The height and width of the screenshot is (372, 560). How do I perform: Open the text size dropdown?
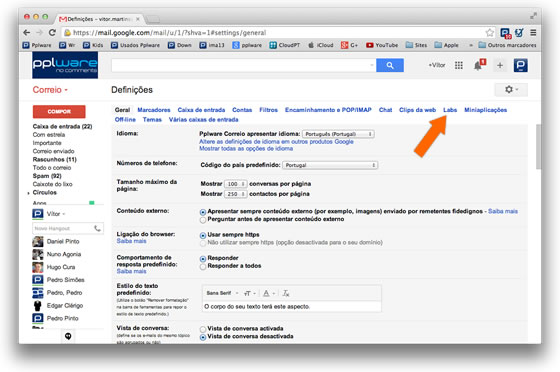coord(250,293)
